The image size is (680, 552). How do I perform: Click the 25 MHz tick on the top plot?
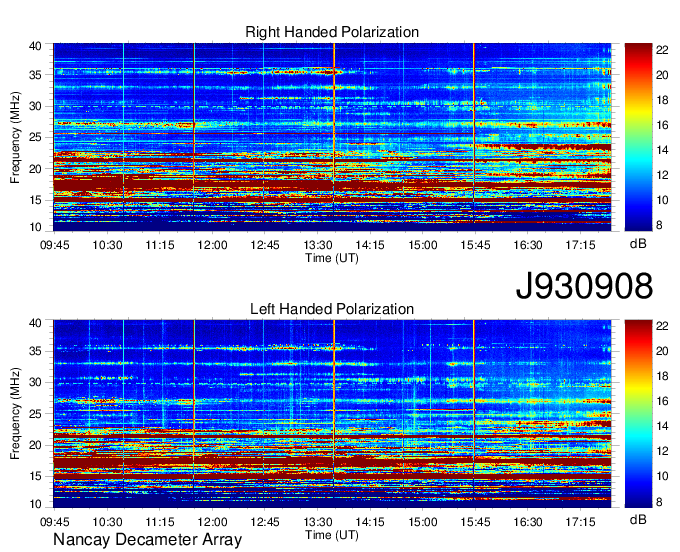35,137
